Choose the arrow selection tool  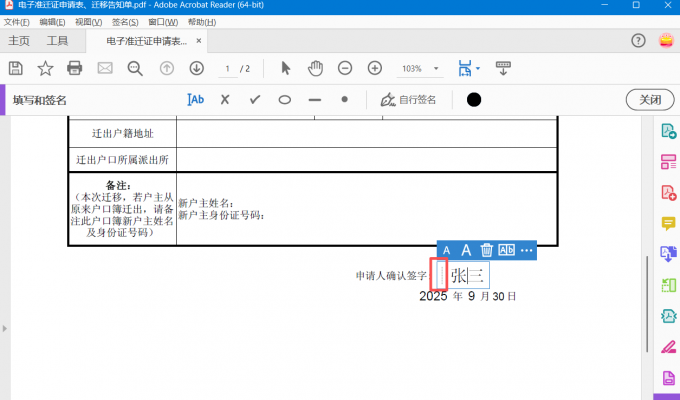[285, 68]
